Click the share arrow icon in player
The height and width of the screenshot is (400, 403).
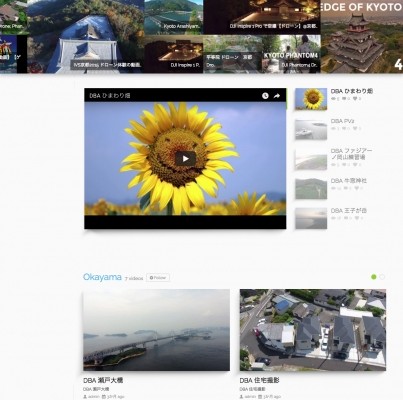point(277,96)
